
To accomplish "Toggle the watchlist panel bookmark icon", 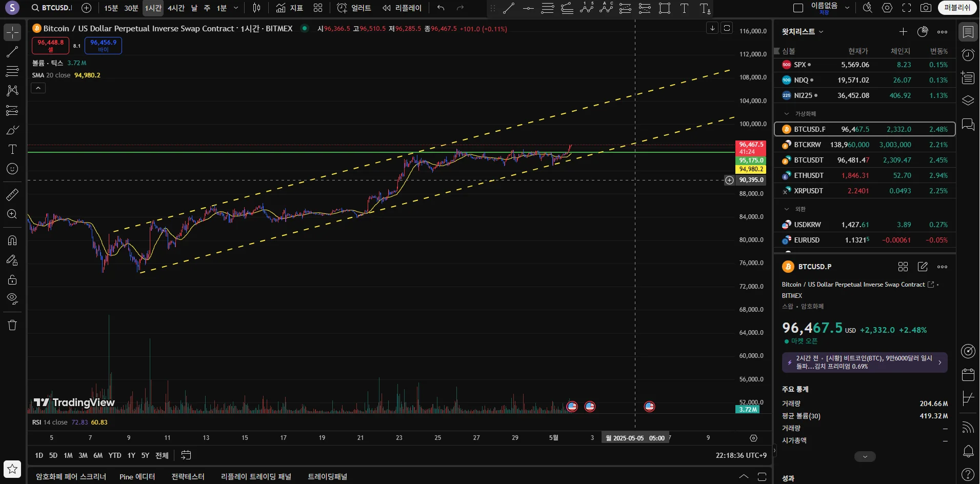I will (968, 32).
